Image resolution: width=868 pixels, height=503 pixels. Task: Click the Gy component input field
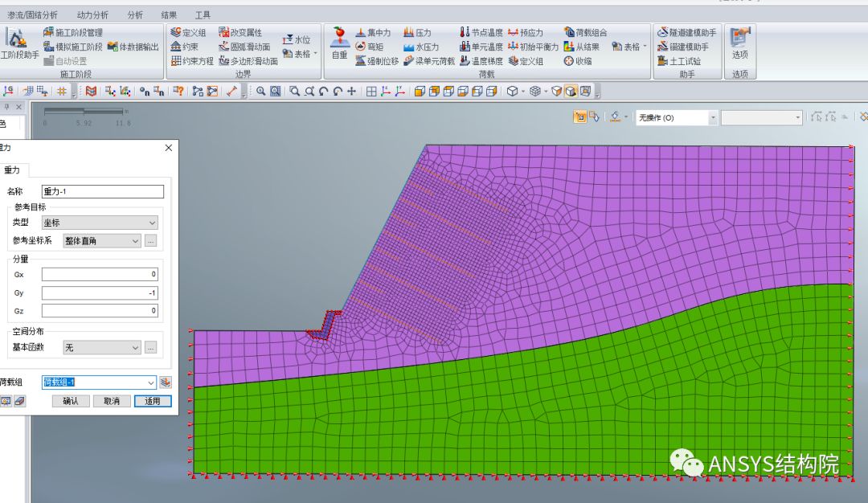pyautogui.click(x=100, y=292)
